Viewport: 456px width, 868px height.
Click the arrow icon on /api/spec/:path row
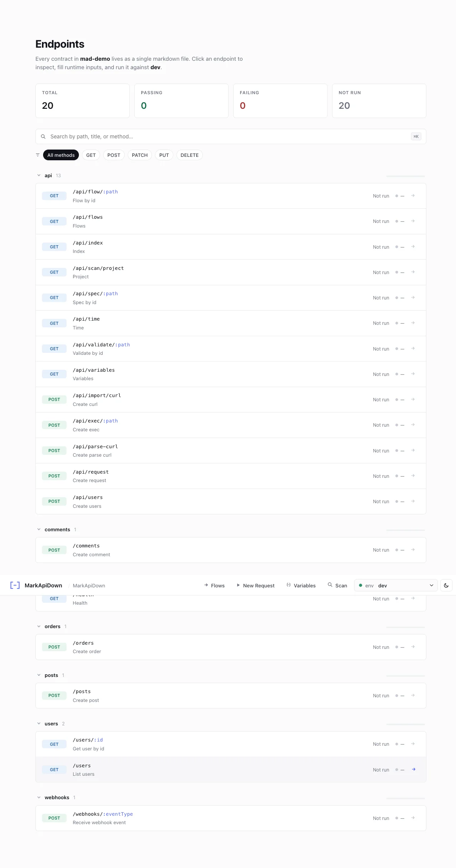413,298
